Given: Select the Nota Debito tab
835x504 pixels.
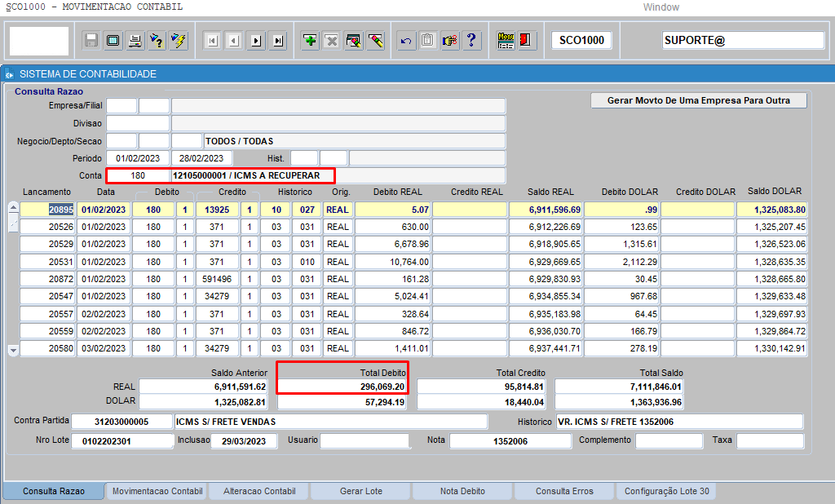Looking at the screenshot, I should (462, 491).
